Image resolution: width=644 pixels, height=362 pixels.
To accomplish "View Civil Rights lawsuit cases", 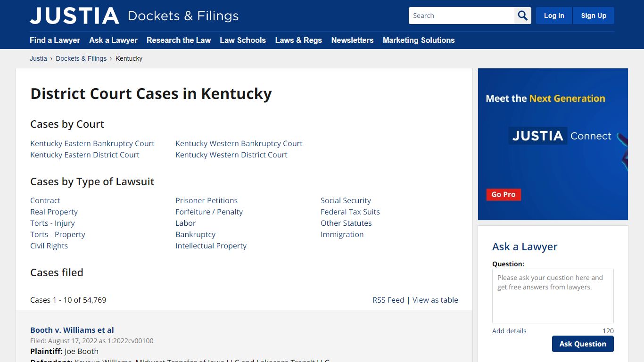I will (49, 246).
